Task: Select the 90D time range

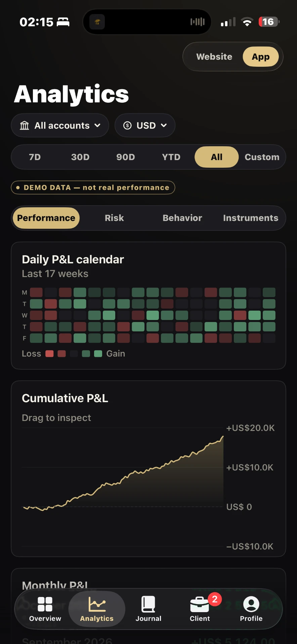Action: [126, 157]
